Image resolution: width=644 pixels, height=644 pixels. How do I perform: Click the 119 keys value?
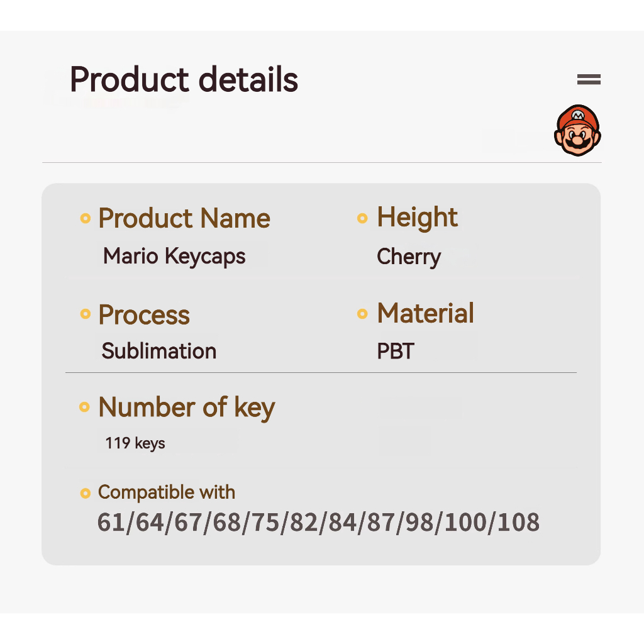coord(135,443)
